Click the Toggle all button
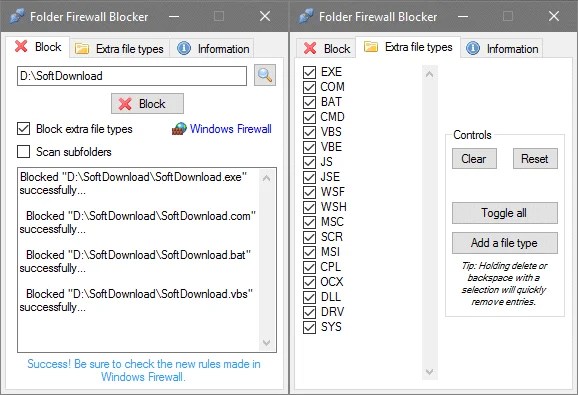Screen dimensions: 578x395 click(x=505, y=213)
